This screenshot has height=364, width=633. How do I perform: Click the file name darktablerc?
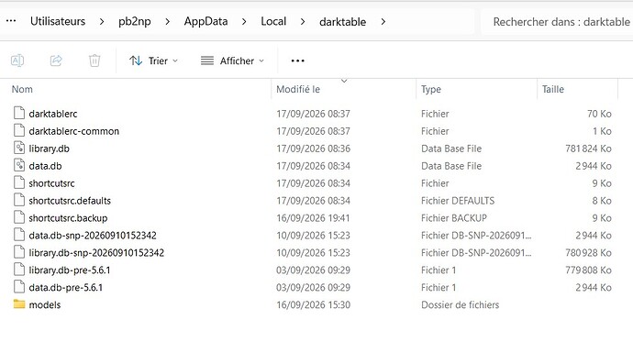tap(53, 114)
